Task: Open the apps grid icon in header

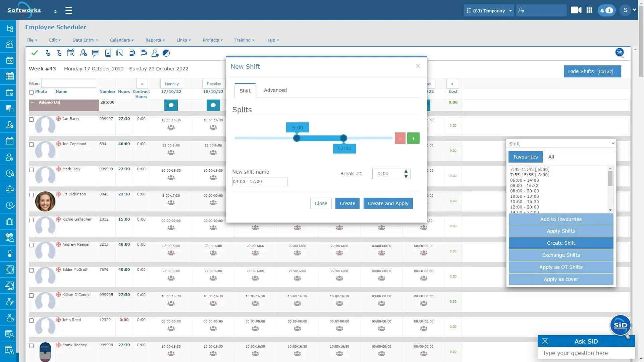Action: coord(589,10)
